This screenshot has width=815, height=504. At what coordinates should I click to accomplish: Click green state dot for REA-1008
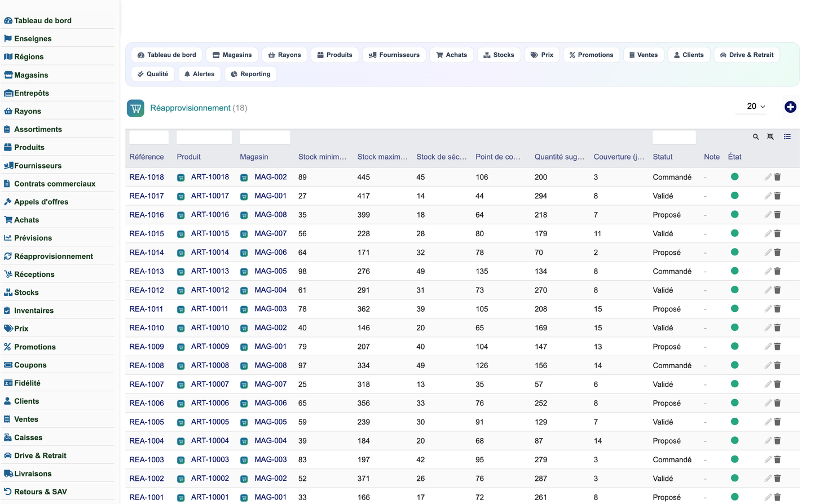point(734,365)
